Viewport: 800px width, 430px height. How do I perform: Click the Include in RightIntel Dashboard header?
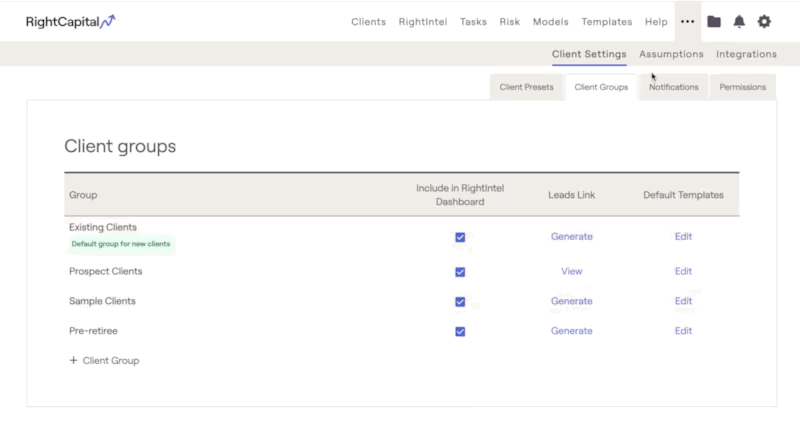coord(460,195)
